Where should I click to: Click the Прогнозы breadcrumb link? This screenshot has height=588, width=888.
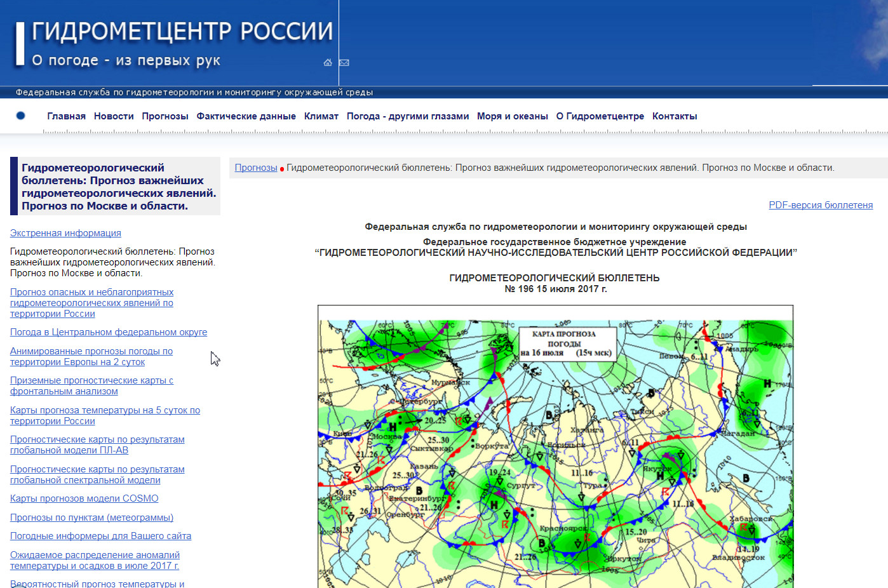click(256, 168)
